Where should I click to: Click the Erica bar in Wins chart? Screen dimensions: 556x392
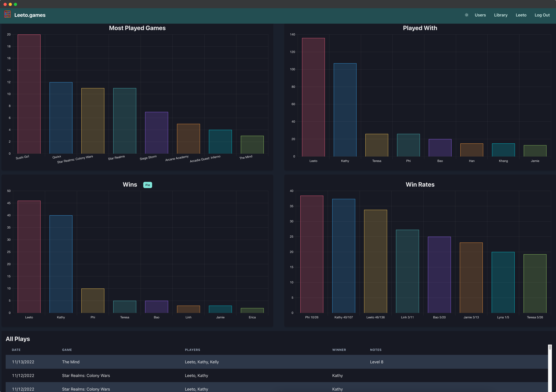[x=252, y=311]
